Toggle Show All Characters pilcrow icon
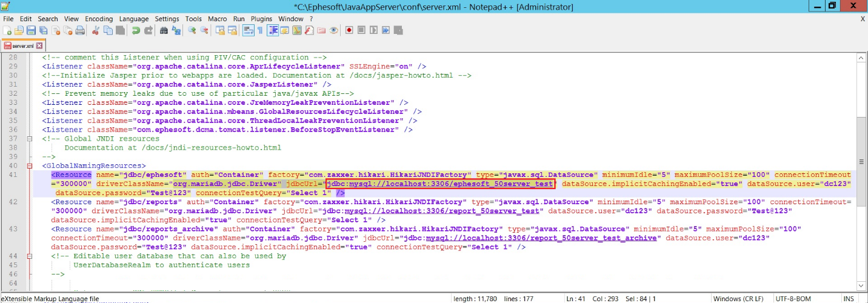 tap(260, 30)
